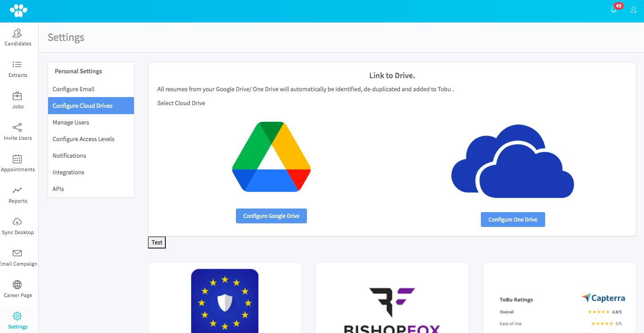Select Configure Cloud Drives item
The height and width of the screenshot is (333, 644).
pyautogui.click(x=91, y=106)
